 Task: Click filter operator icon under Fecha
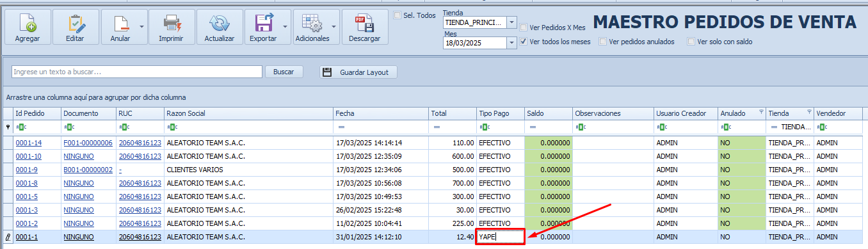(342, 127)
